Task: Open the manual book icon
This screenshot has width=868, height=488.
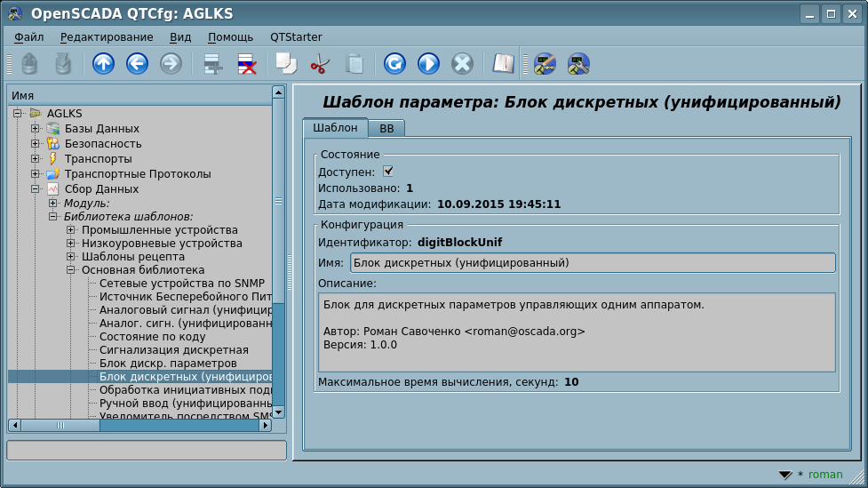Action: tap(504, 64)
